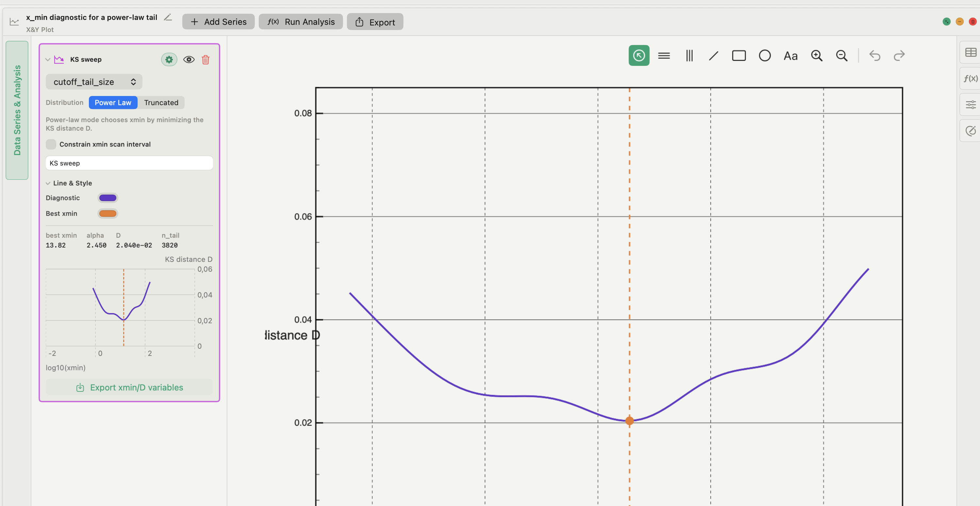The width and height of the screenshot is (980, 506).
Task: Add a vertical lines annotation
Action: [x=689, y=55]
